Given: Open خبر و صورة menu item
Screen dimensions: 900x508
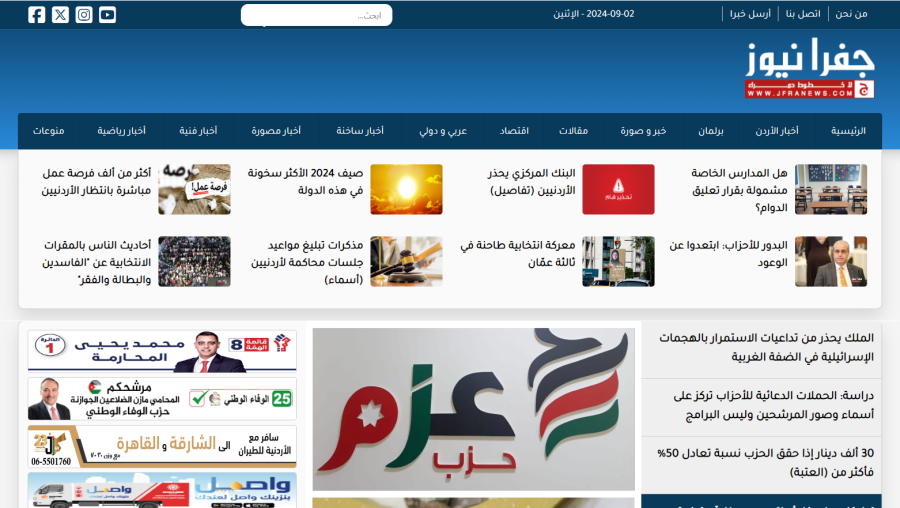Looking at the screenshot, I should click(643, 131).
